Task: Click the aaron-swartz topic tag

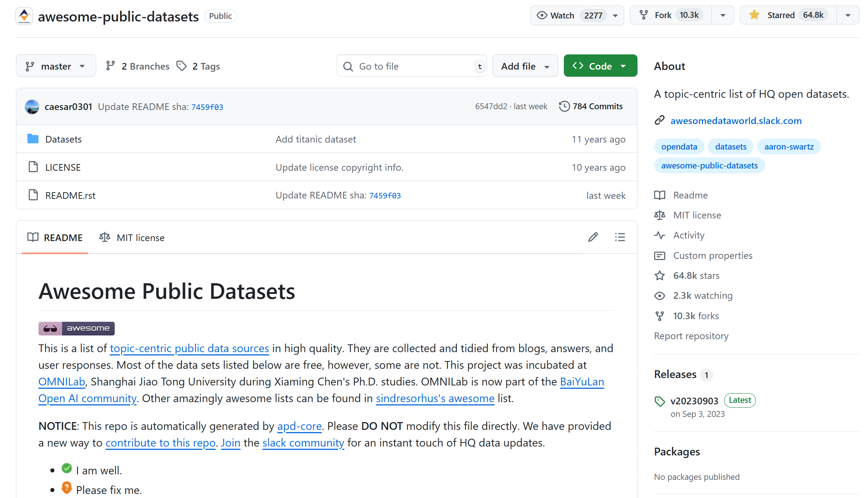Action: [789, 147]
